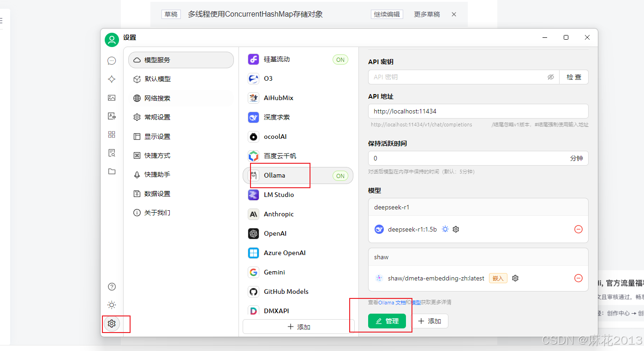
Task: Click the shaw group header
Action: coord(478,257)
